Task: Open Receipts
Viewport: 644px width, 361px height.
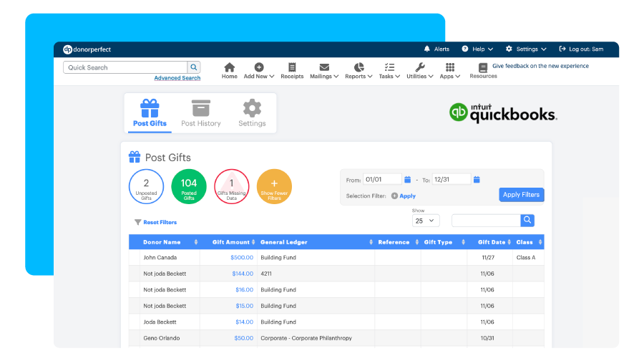Action: click(x=292, y=71)
